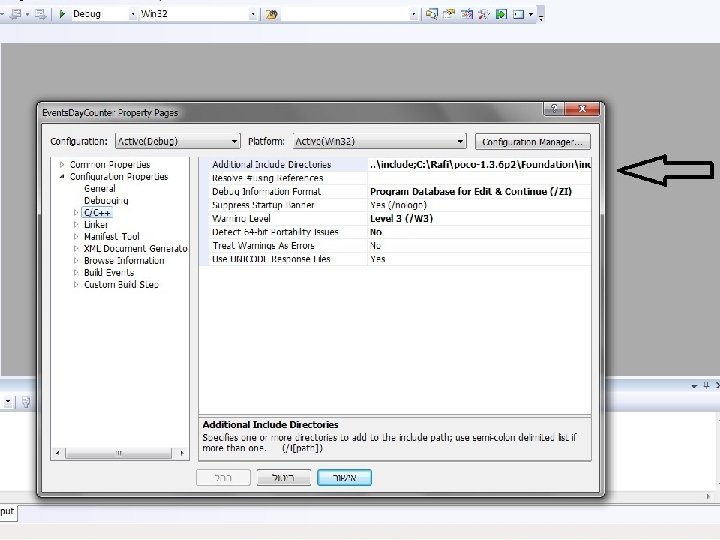Viewport: 720px width, 540px height.
Task: Select the Build Events tree item
Action: tap(109, 272)
